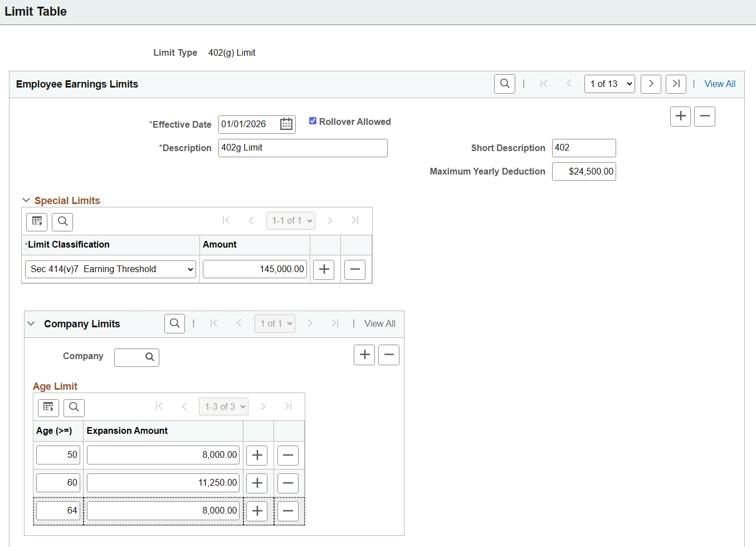Click the 402(g) Limit type value
Viewport: 756px width, 547px height.
(x=232, y=52)
